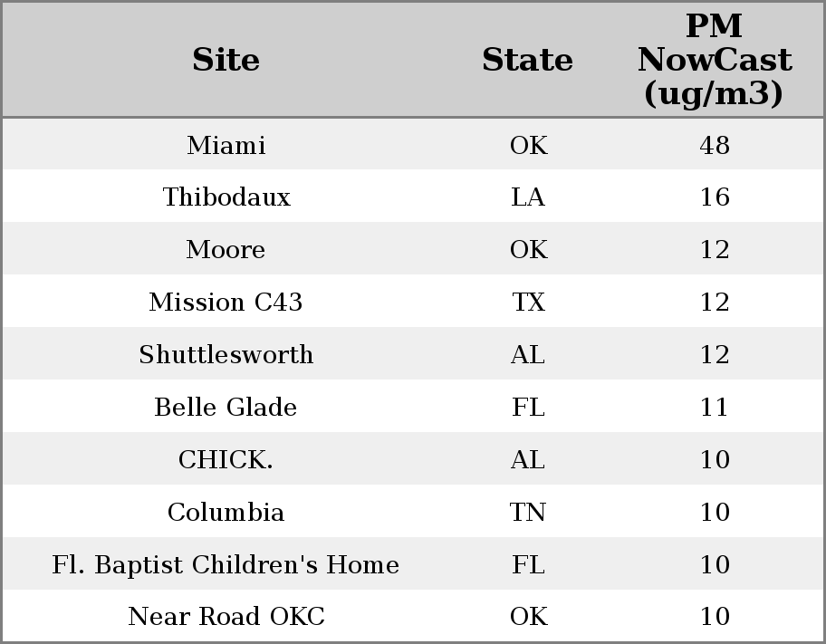826x644 pixels.
Task: Click Fl. Baptist Children's Home site
Action: 226,565
